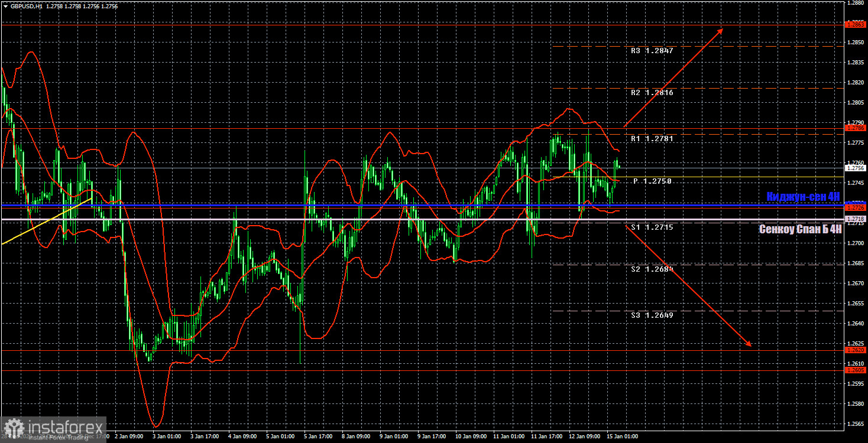
Task: Click the 5 Jan 17:00 time label
Action: (318, 437)
